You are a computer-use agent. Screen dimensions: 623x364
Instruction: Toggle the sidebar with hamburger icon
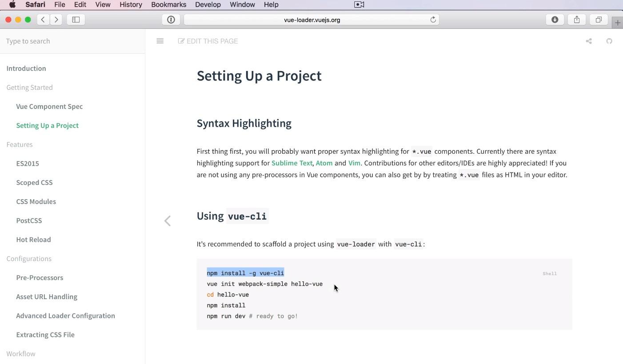pos(160,41)
